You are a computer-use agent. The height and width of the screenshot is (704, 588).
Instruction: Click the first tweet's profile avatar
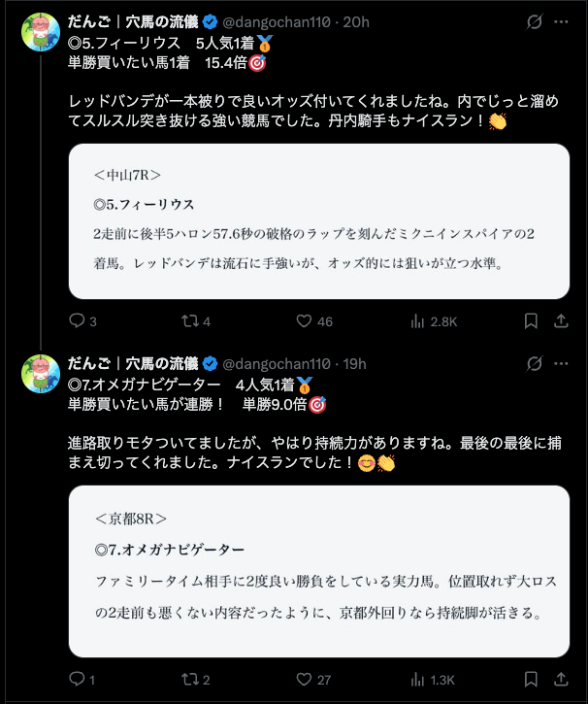coord(39,34)
